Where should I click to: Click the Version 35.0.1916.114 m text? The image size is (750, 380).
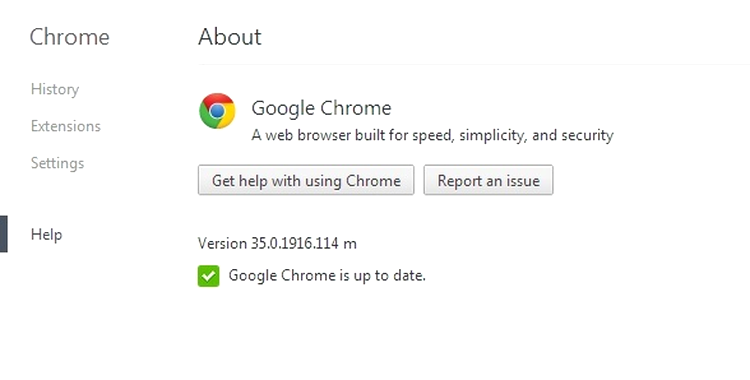point(277,244)
